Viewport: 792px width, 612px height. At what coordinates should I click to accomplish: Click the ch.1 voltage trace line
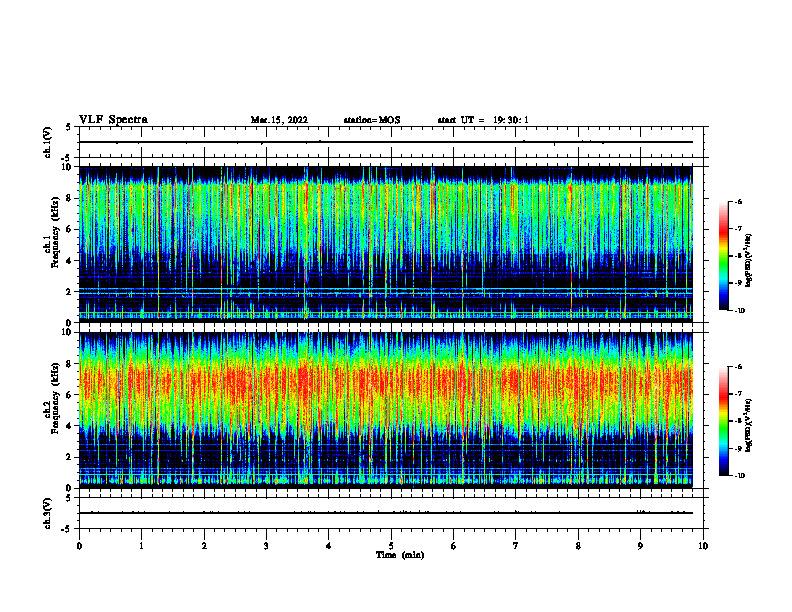click(x=386, y=142)
